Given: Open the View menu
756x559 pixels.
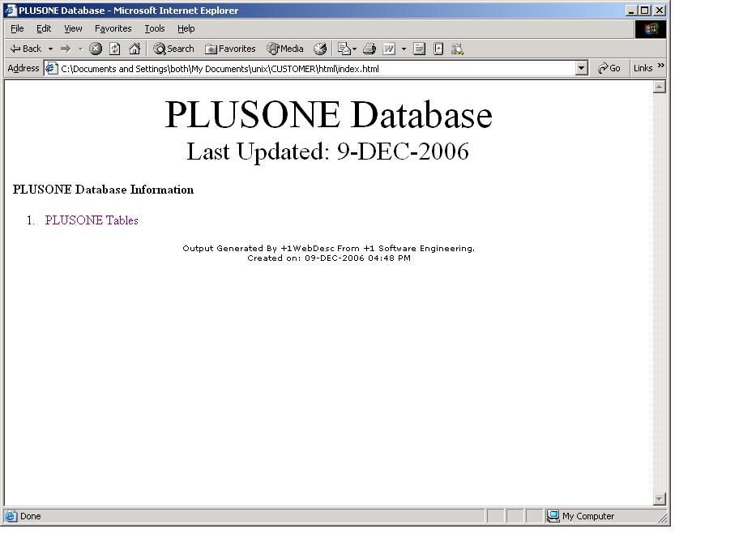Looking at the screenshot, I should (x=73, y=28).
